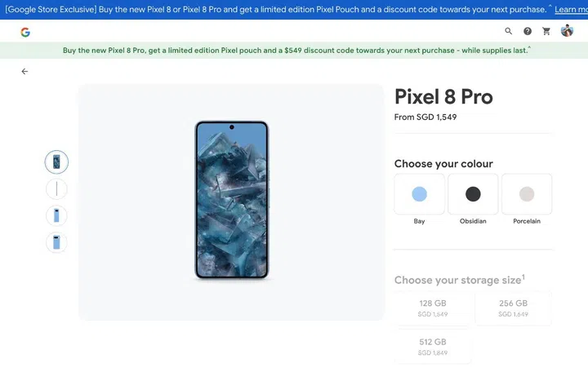Open the help question mark icon
This screenshot has height=372, width=588.
click(528, 32)
